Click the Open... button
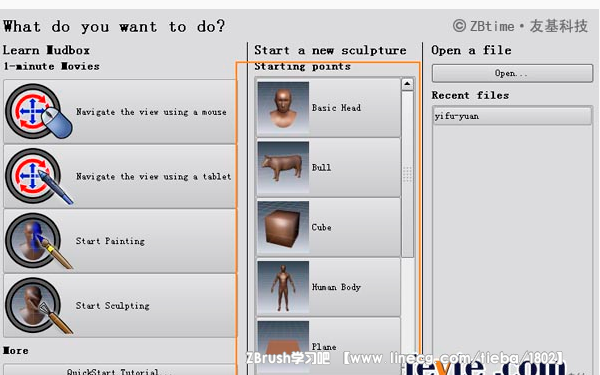600x375 pixels. coord(512,73)
